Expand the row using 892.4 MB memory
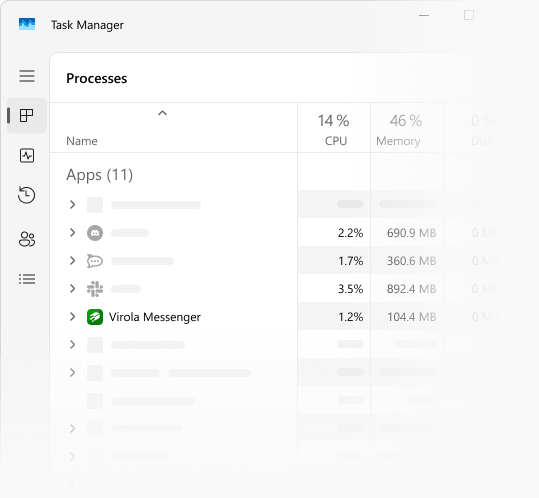Screen dimensions: 539x498 72,288
